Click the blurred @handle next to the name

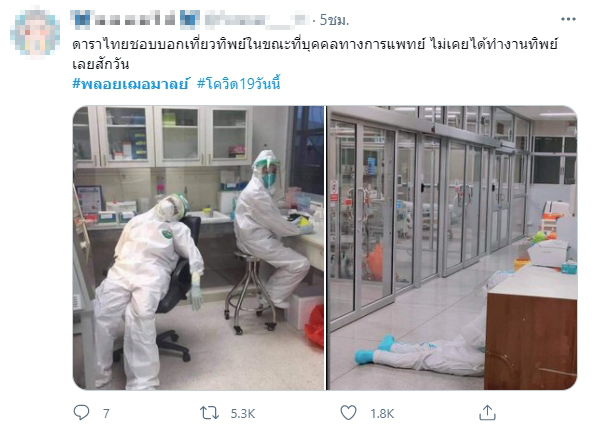tap(257, 20)
